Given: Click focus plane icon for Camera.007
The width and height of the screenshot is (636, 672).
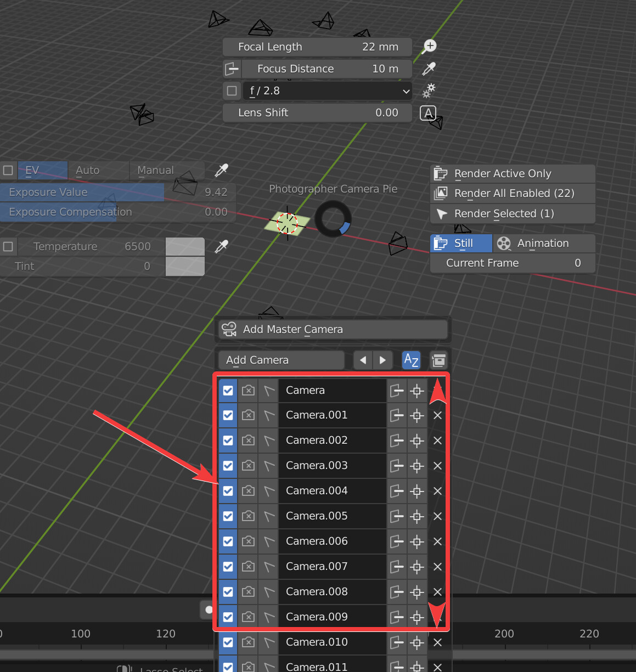Looking at the screenshot, I should [397, 567].
